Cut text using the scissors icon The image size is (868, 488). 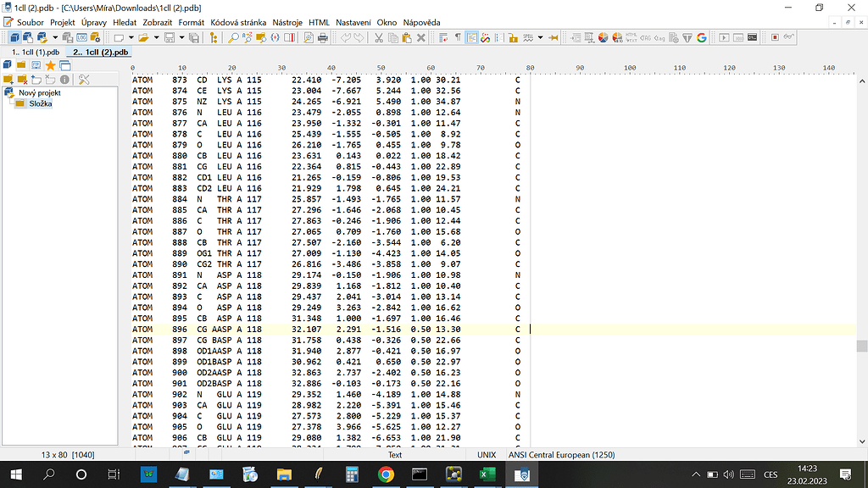coord(377,38)
